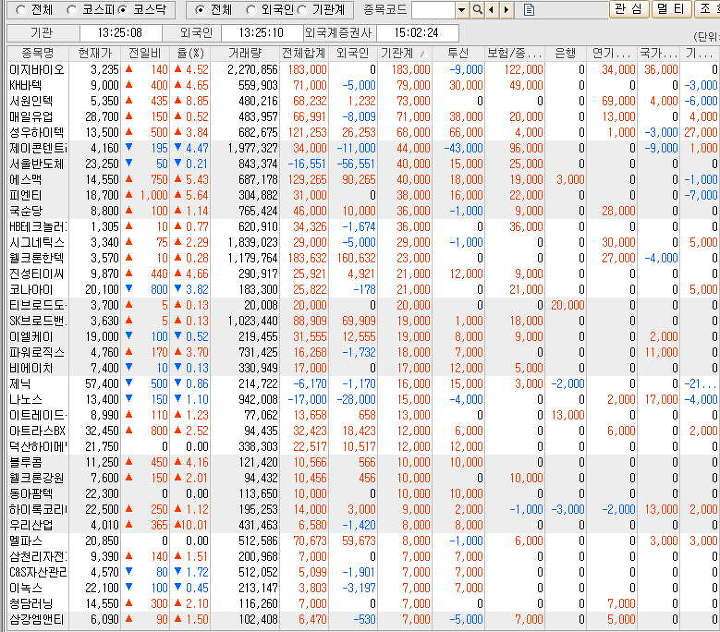Select the 나노스 stock row

click(x=363, y=400)
